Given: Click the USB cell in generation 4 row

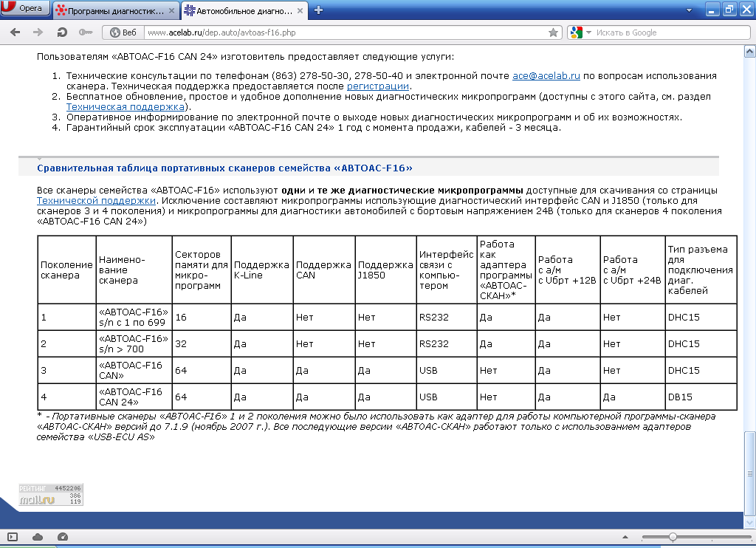Looking at the screenshot, I should [447, 397].
